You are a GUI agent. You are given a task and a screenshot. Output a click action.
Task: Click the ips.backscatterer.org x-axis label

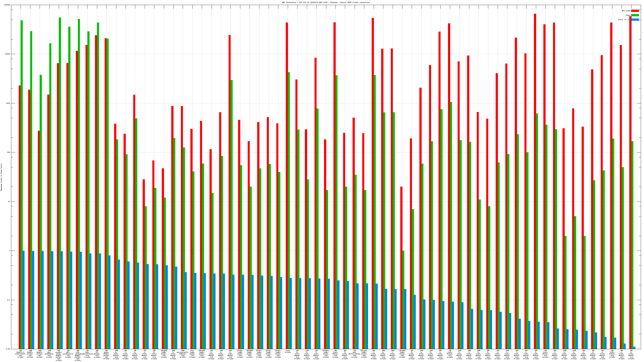[87, 354]
